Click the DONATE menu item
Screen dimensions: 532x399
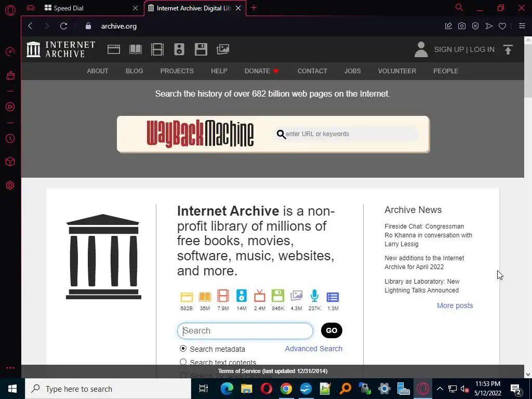coord(262,71)
